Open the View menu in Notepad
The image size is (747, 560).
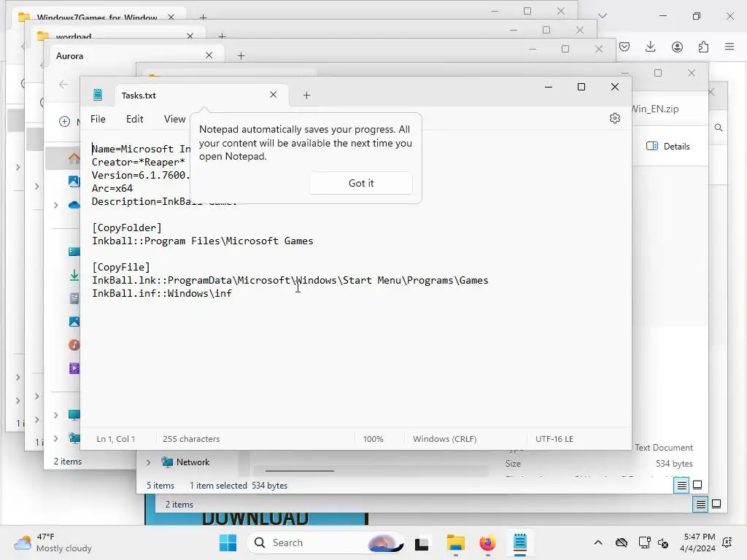coord(174,119)
